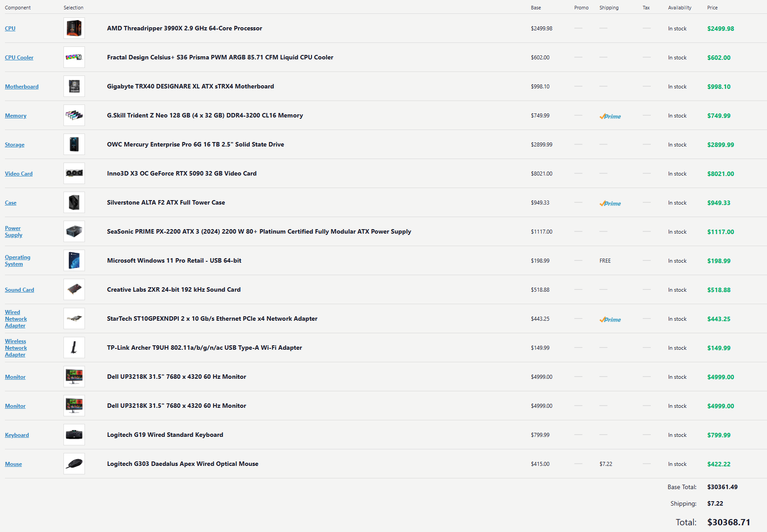Open the Operating System component link
Image resolution: width=767 pixels, height=532 pixels.
point(18,260)
